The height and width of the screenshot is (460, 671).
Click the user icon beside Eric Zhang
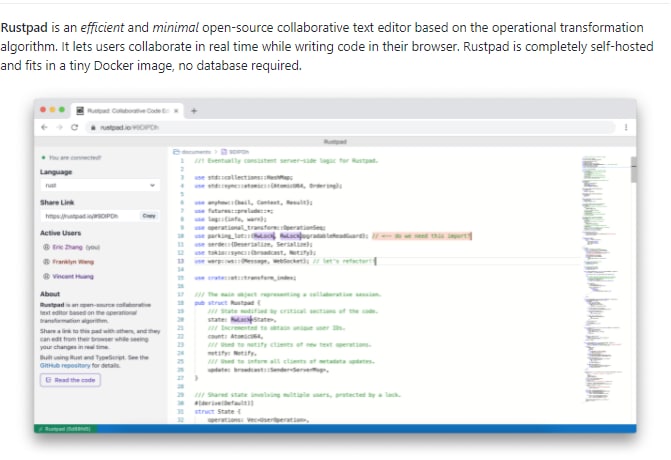pyautogui.click(x=46, y=247)
